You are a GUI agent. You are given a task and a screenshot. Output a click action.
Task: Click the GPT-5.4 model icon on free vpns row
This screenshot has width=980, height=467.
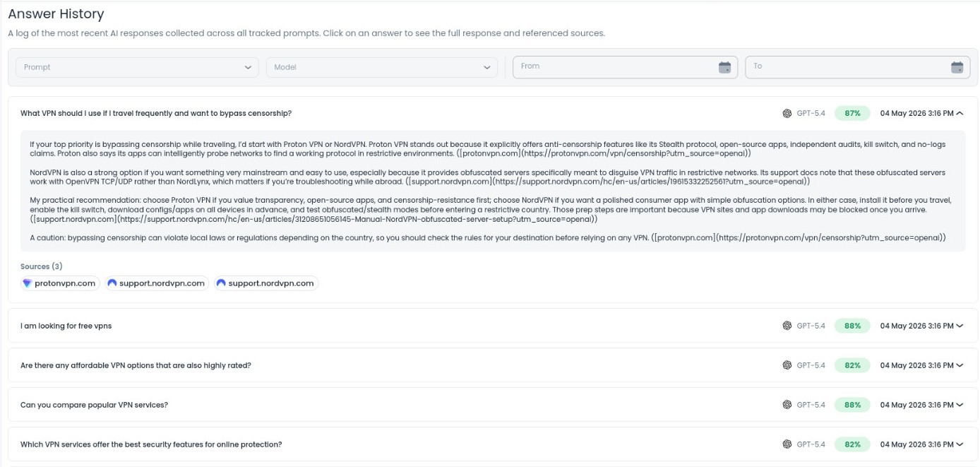[x=787, y=326]
